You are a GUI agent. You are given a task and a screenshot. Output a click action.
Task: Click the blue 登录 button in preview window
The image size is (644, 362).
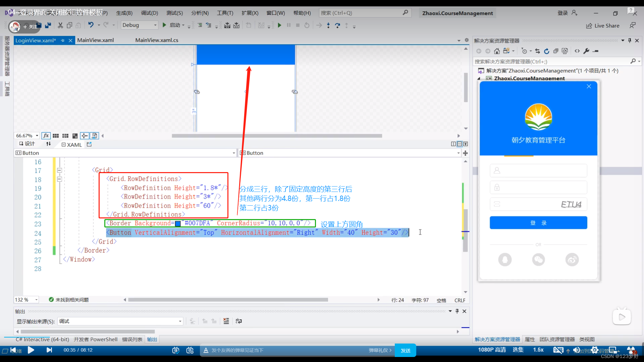[x=538, y=223]
